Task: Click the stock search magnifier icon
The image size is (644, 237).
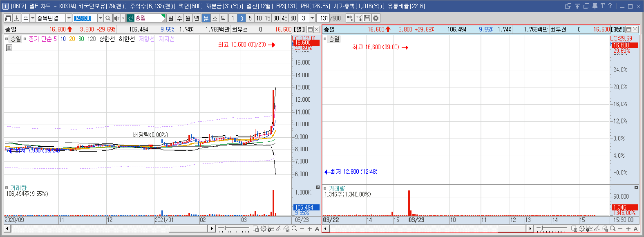Action: tap(108, 18)
